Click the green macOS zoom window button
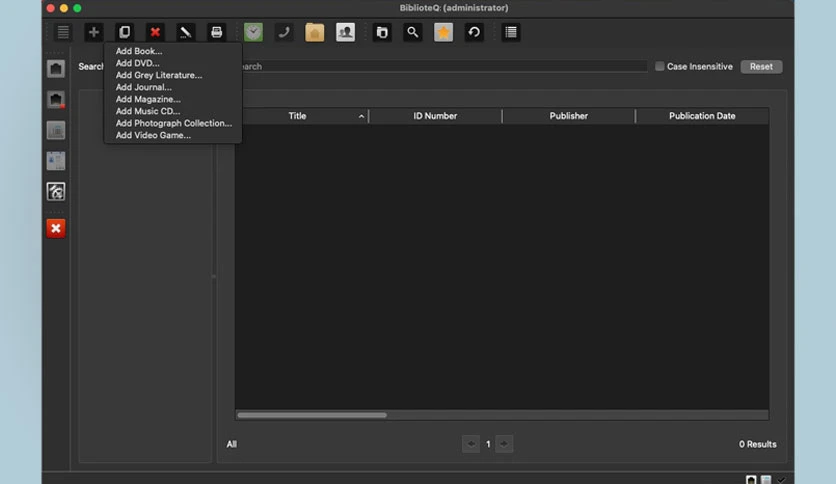This screenshot has width=836, height=484. [77, 8]
